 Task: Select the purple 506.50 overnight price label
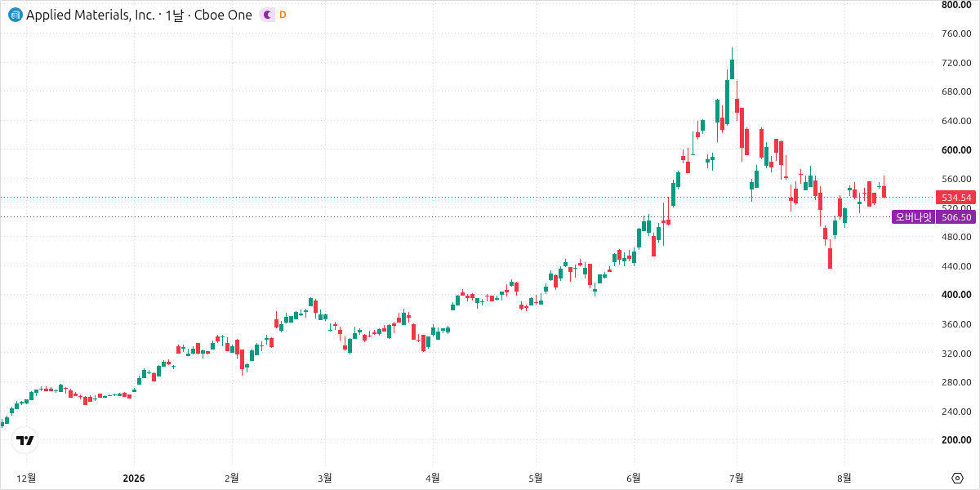coord(956,216)
